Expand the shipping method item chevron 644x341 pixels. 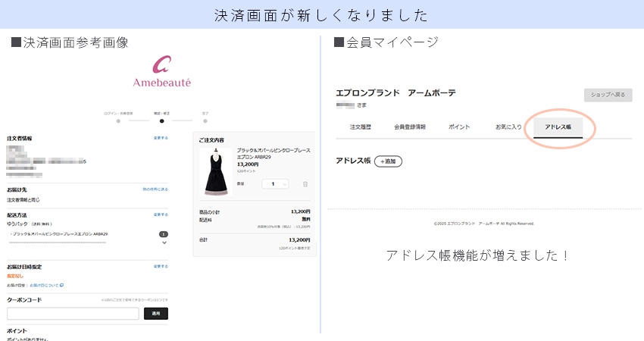[x=164, y=243]
